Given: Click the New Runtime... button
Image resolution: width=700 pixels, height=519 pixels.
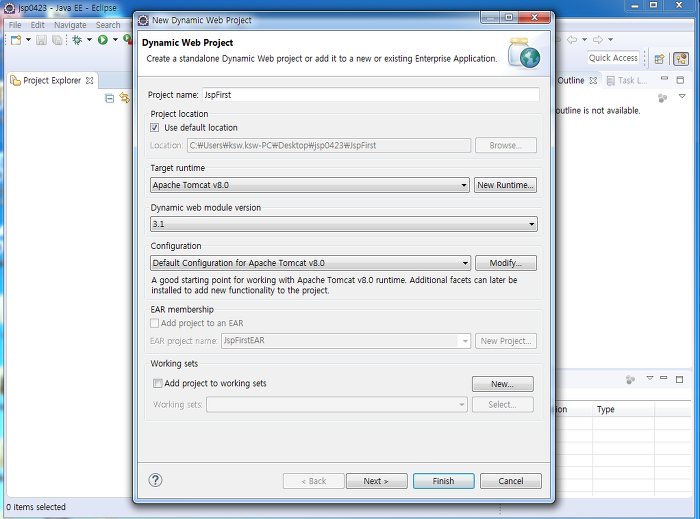Looking at the screenshot, I should [505, 185].
